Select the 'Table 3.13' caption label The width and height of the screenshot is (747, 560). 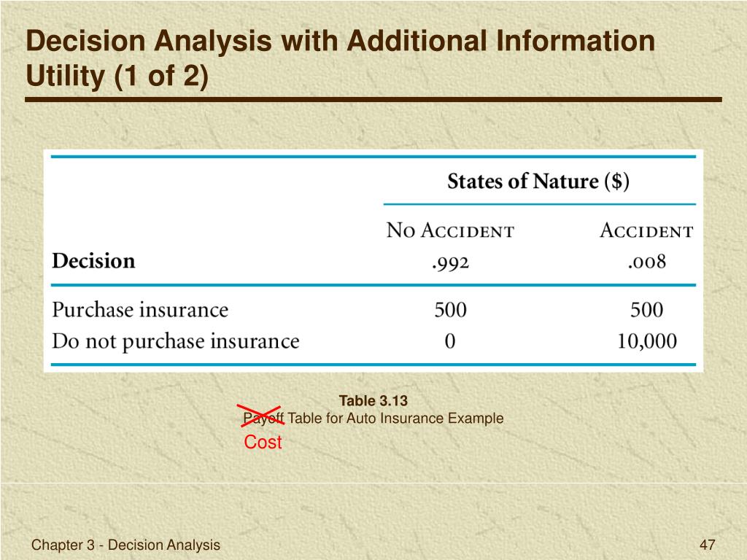click(373, 401)
